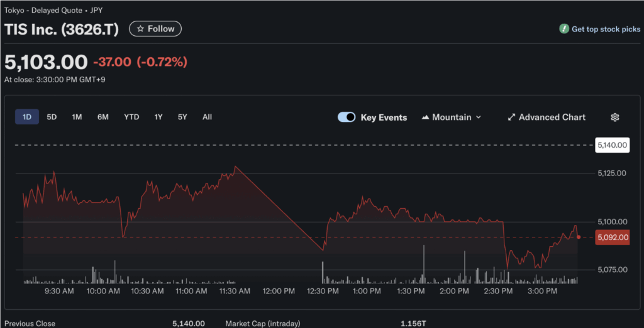Screen dimensions: 644x328
Task: Select the 1Y time range
Action: (x=158, y=117)
